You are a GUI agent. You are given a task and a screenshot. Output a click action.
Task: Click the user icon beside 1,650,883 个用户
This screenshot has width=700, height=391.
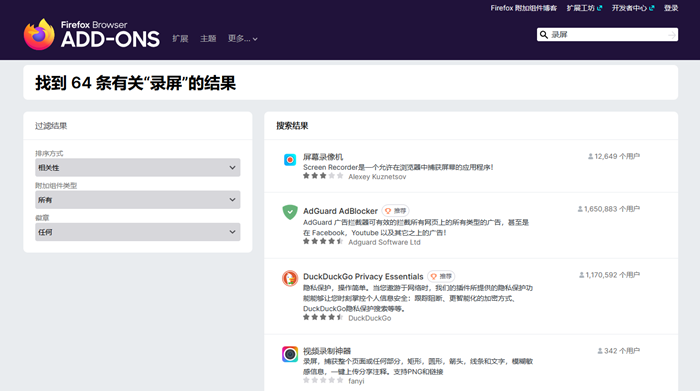coord(580,209)
